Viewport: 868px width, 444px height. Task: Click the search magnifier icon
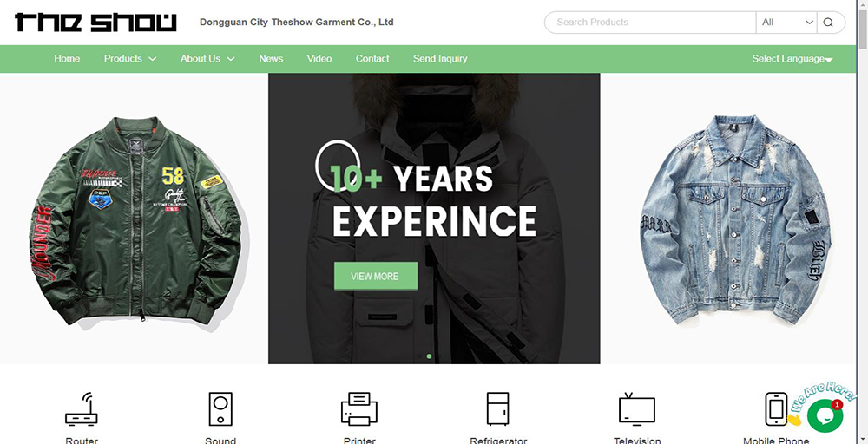click(x=828, y=23)
